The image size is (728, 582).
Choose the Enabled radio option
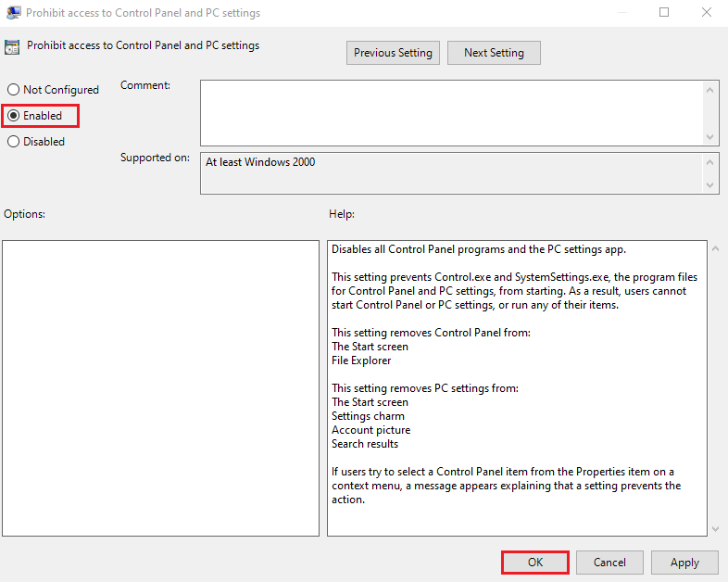coord(14,116)
